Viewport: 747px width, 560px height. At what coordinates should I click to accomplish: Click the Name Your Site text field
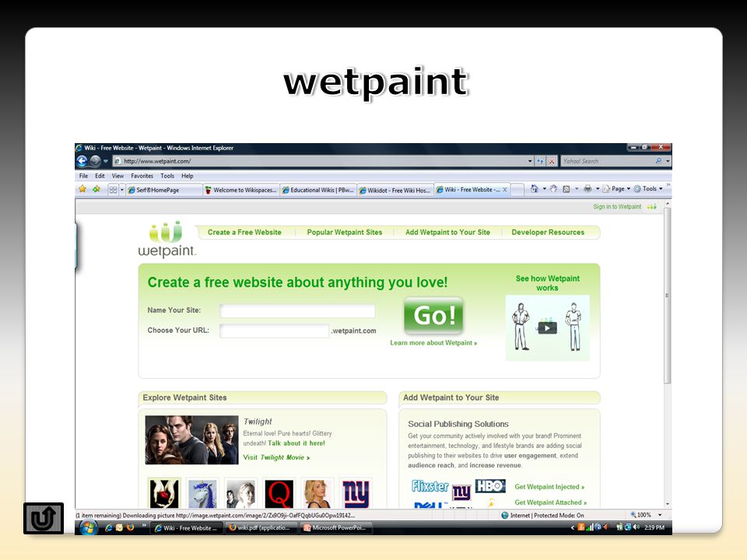click(297, 311)
